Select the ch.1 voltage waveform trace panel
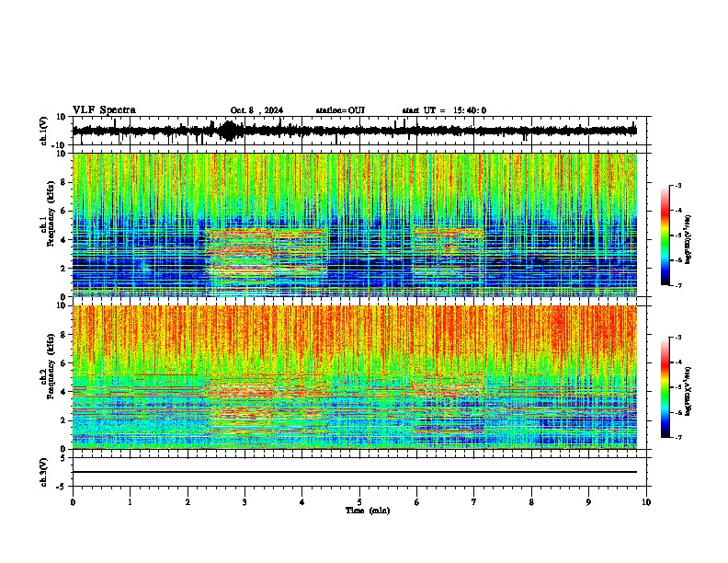 click(359, 131)
